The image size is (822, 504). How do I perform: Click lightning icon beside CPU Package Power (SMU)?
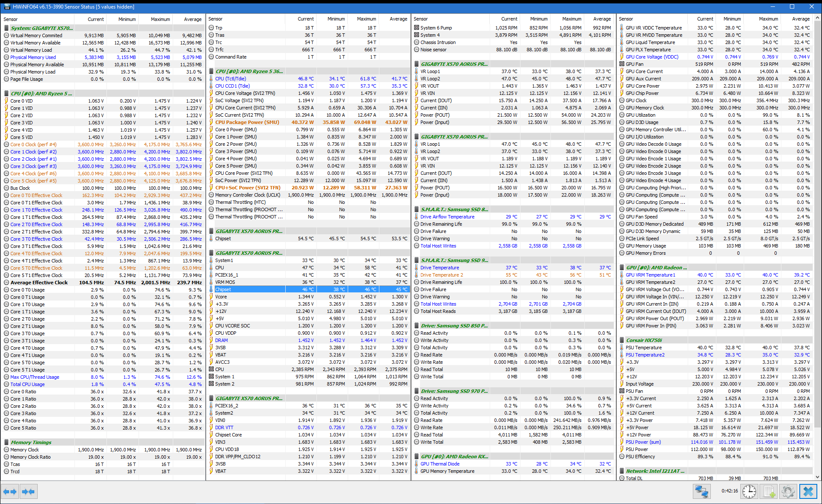(x=211, y=122)
